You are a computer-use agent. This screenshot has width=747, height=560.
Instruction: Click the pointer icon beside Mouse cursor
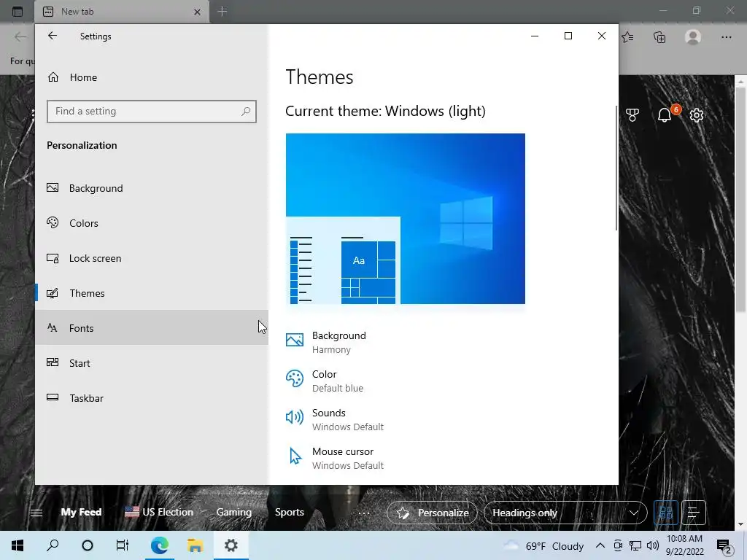pyautogui.click(x=295, y=456)
